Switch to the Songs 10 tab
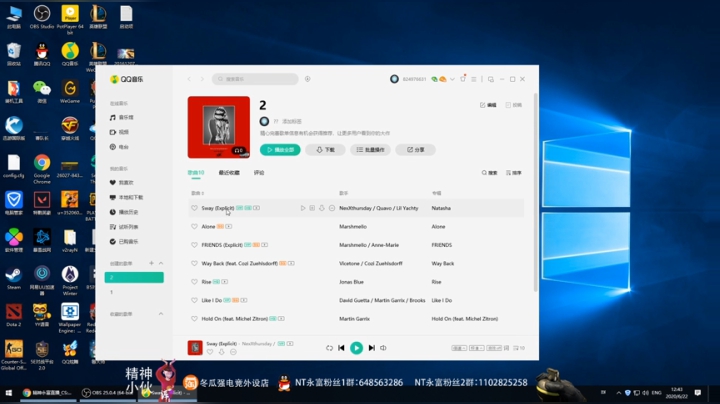720x404 pixels. coord(196,173)
